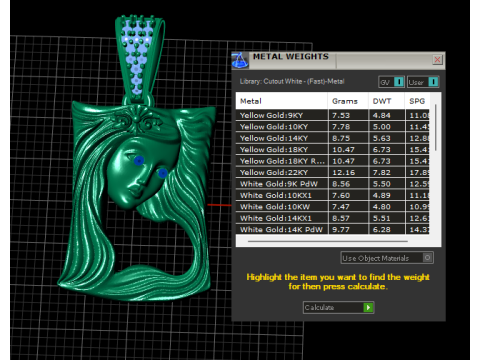Select the Yellow Gold:18KY row
The width and height of the screenshot is (480, 360).
[333, 149]
